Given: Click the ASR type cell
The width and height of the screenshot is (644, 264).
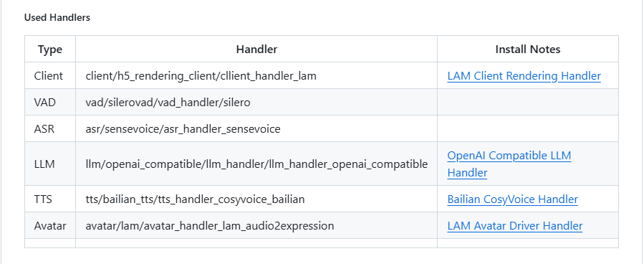Looking at the screenshot, I should (50, 128).
